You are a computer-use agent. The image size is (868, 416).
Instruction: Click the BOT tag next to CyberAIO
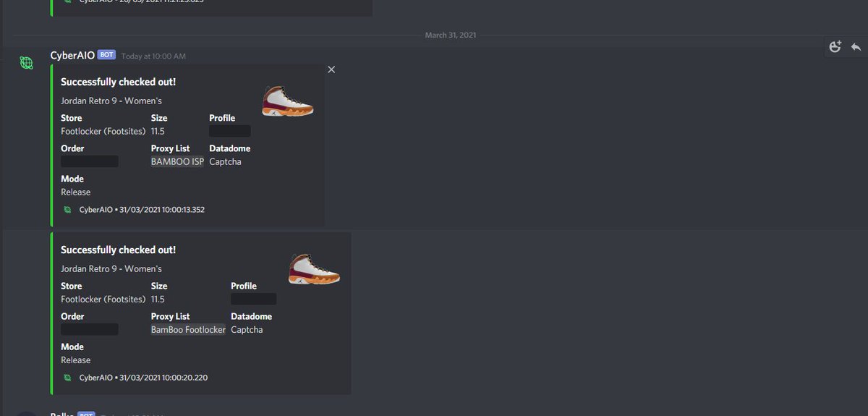click(106, 55)
